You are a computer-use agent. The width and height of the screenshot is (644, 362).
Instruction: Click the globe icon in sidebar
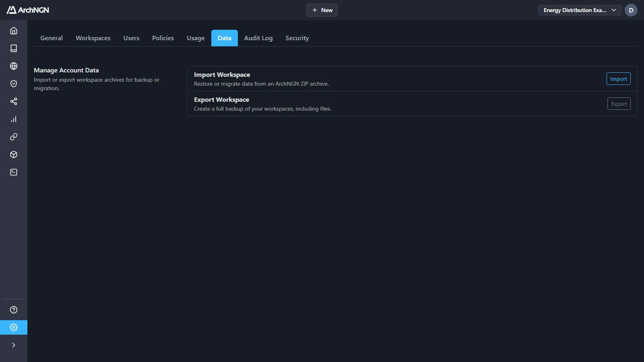pos(14,66)
